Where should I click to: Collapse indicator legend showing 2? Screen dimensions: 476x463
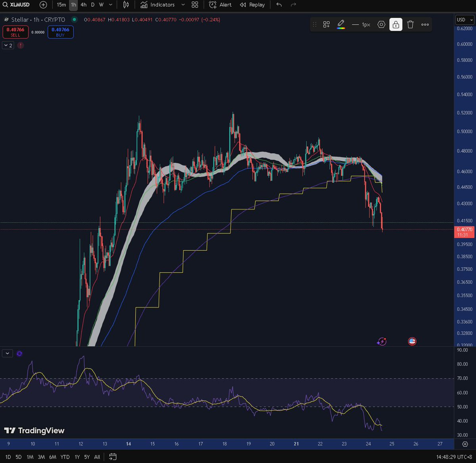coord(8,45)
